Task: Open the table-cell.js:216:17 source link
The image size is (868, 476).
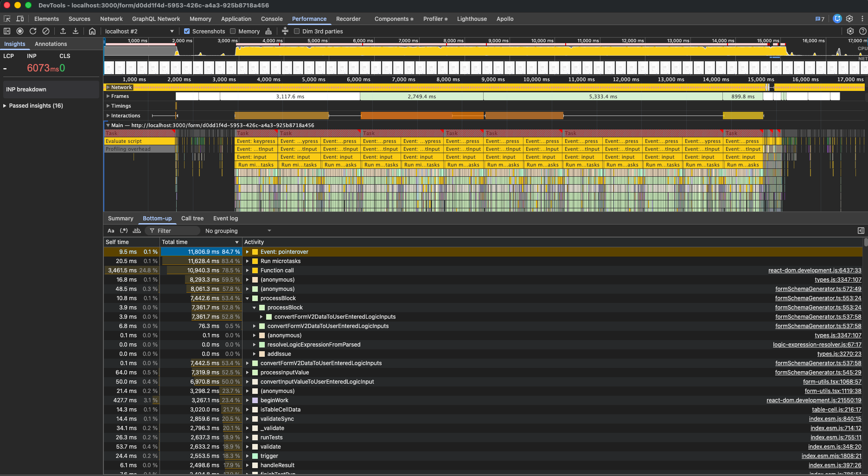Action: pos(836,410)
